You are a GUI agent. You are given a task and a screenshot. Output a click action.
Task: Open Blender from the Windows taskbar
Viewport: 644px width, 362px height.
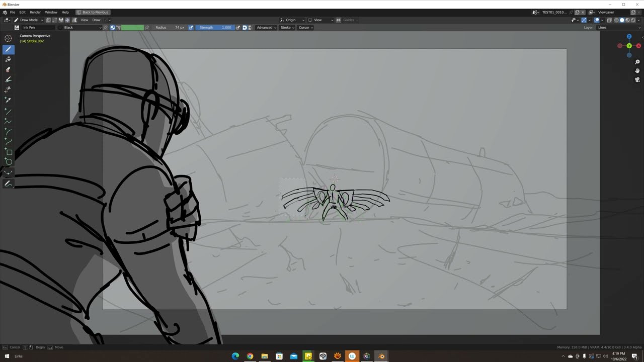pyautogui.click(x=381, y=356)
